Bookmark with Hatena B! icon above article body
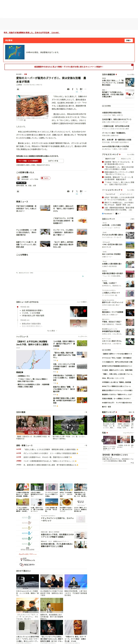The height and width of the screenshot is (644, 138). pyautogui.click(x=81, y=89)
